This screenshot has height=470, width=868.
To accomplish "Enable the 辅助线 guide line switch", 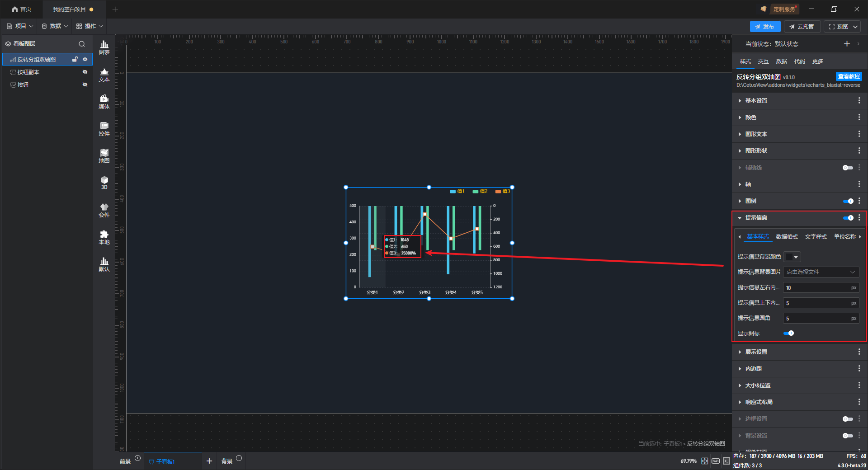I will point(848,168).
